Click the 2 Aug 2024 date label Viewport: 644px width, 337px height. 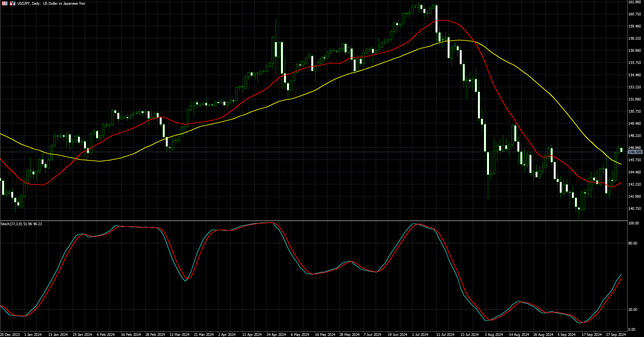coord(494,335)
